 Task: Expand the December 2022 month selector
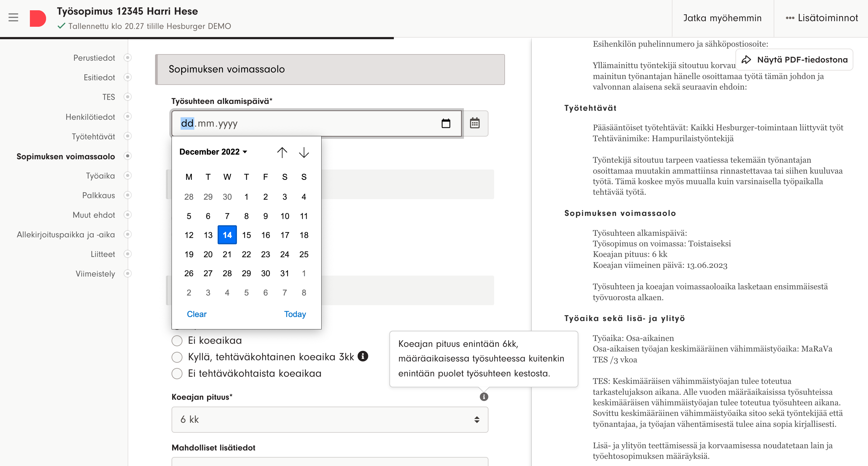pos(213,152)
